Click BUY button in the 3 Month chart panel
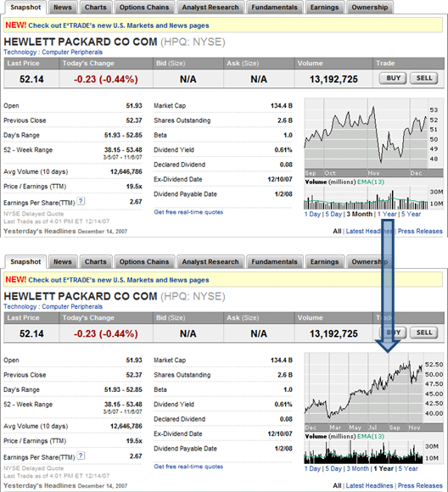 coord(393,78)
